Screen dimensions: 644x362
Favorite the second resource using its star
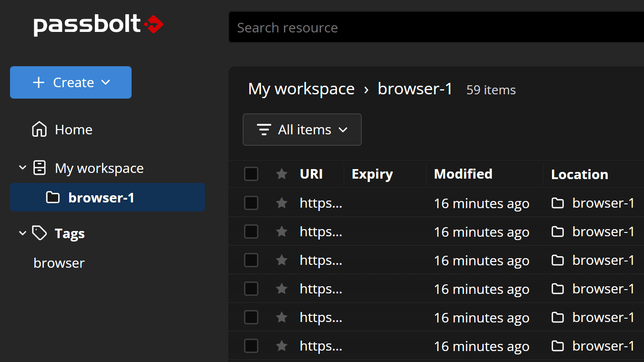tap(281, 231)
